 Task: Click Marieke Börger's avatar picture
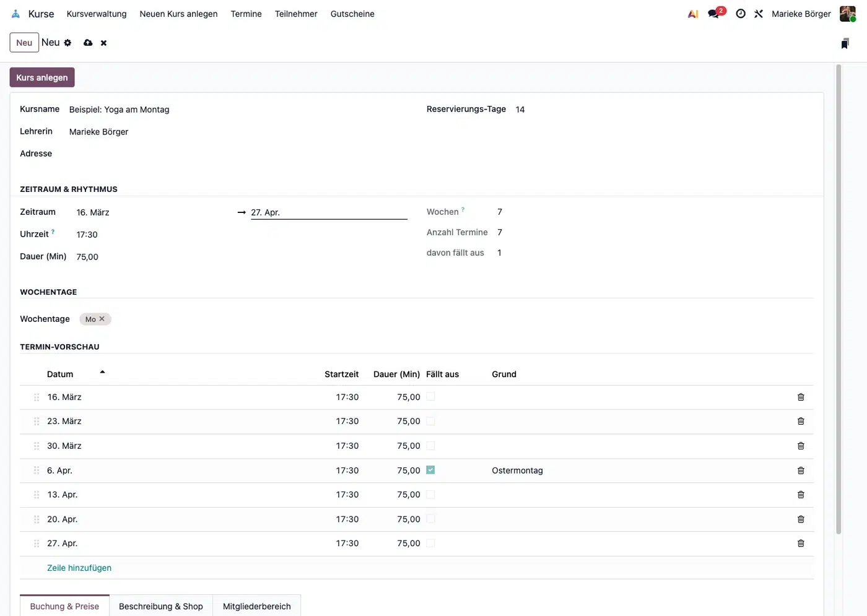[x=847, y=14]
